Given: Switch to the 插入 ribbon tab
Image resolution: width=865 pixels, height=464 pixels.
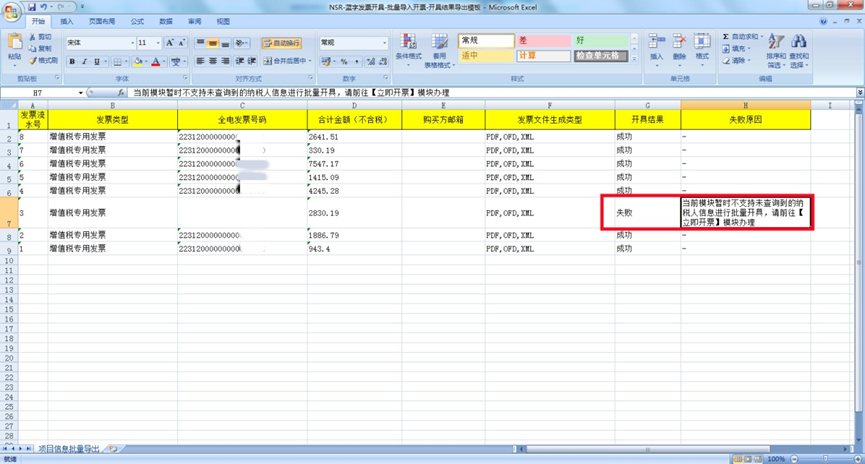Looking at the screenshot, I should tap(67, 22).
